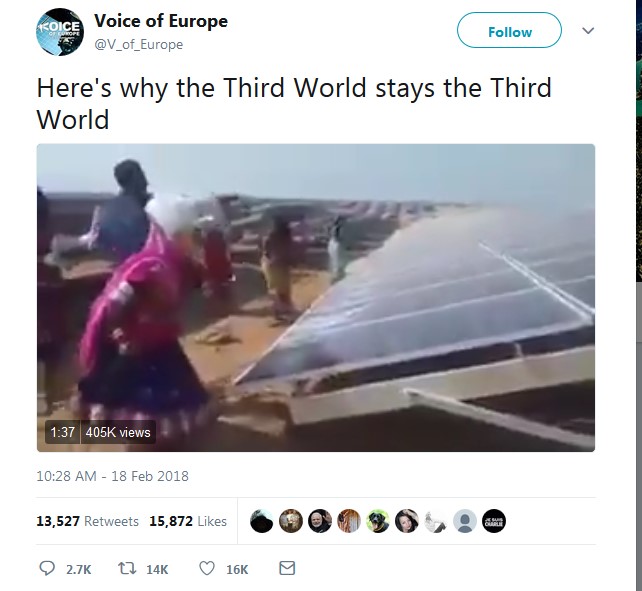Open the Voice of Europe display name

pyautogui.click(x=161, y=21)
